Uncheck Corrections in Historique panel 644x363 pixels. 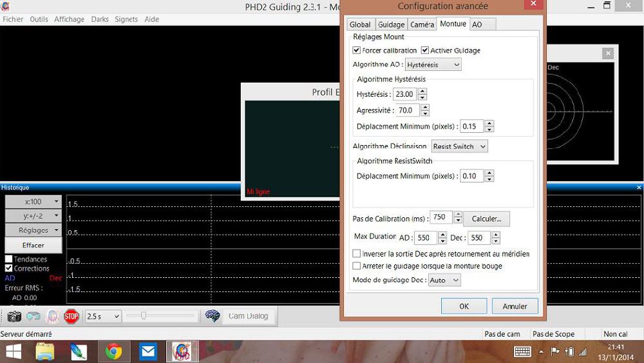coord(8,268)
